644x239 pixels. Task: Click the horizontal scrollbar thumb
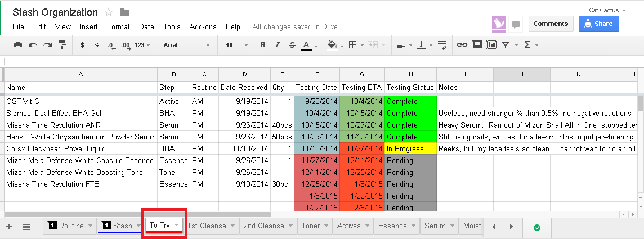point(138,214)
